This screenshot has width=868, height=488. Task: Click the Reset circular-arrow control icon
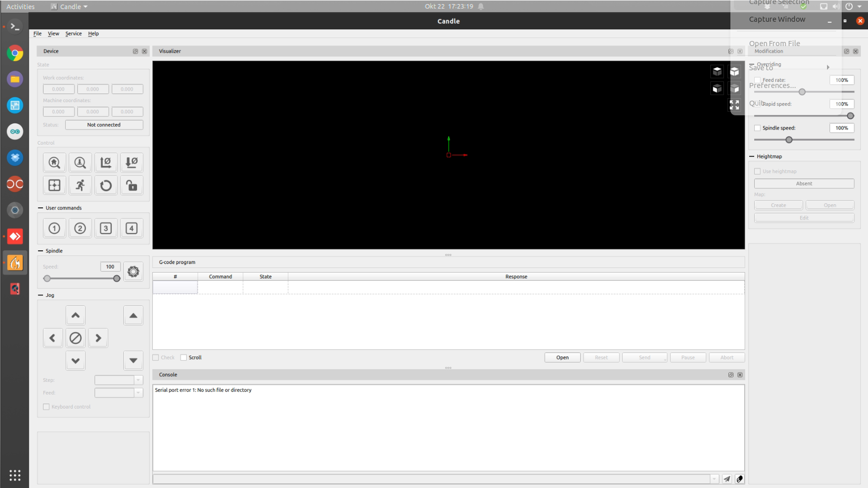106,185
